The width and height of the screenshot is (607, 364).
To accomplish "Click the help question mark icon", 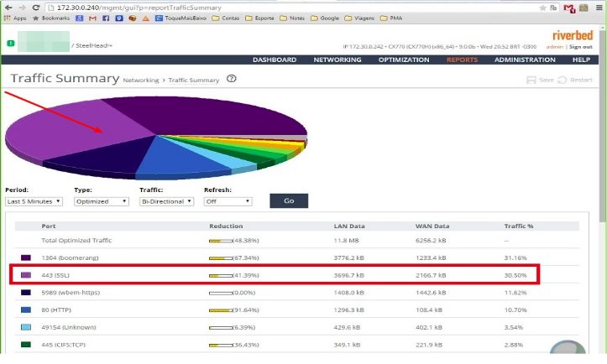I will click(x=231, y=79).
